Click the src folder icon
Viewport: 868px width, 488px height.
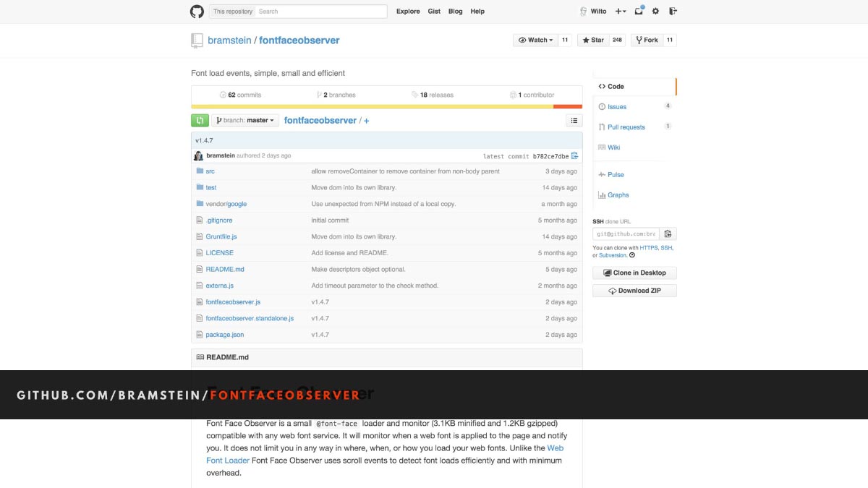(x=200, y=171)
